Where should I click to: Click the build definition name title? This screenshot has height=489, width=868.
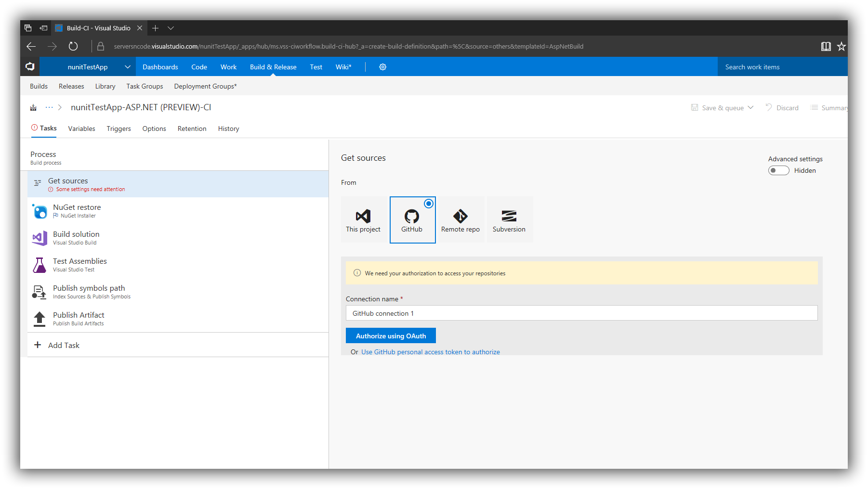(141, 107)
